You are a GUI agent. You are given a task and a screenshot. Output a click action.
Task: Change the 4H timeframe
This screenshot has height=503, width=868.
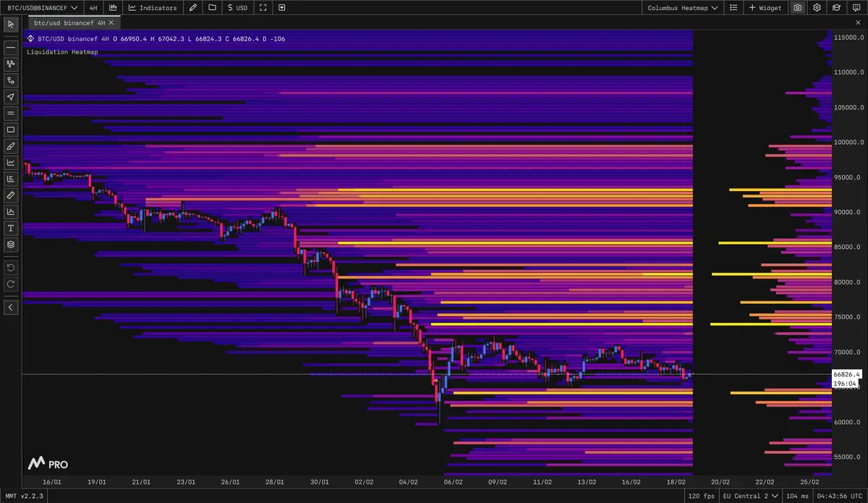coord(93,7)
